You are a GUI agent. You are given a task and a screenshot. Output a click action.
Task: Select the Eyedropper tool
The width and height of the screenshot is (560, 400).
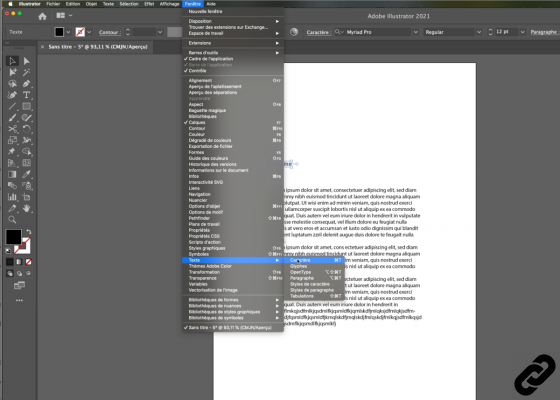point(26,174)
